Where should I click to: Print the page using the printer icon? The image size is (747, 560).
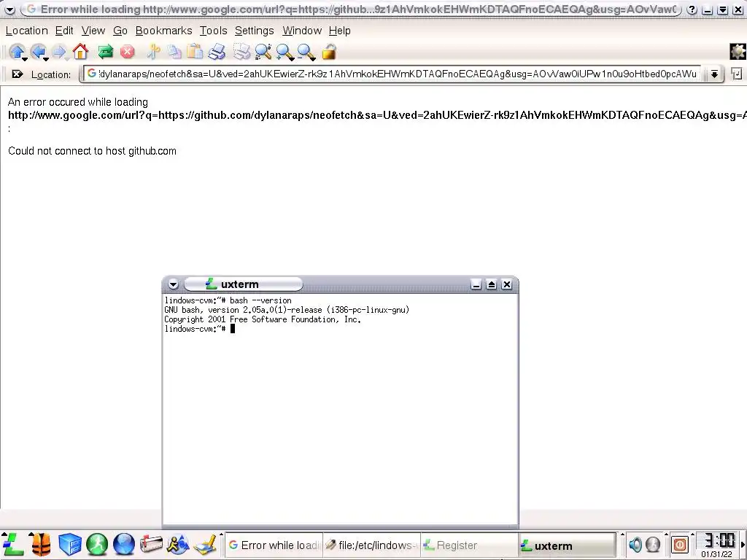coord(217,52)
